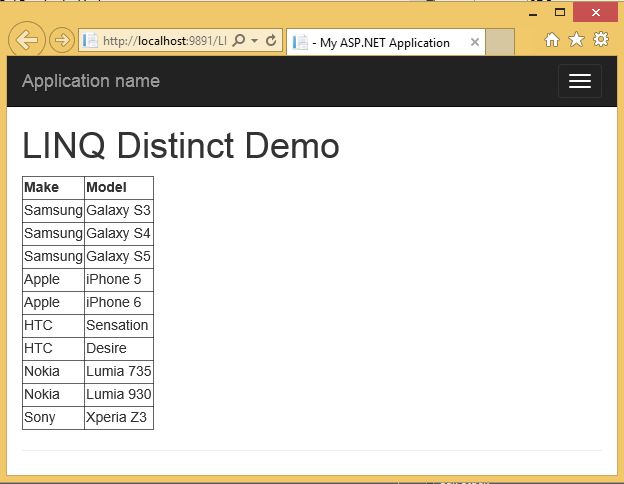This screenshot has width=624, height=484.
Task: Click the Application name brand link
Action: [x=91, y=81]
